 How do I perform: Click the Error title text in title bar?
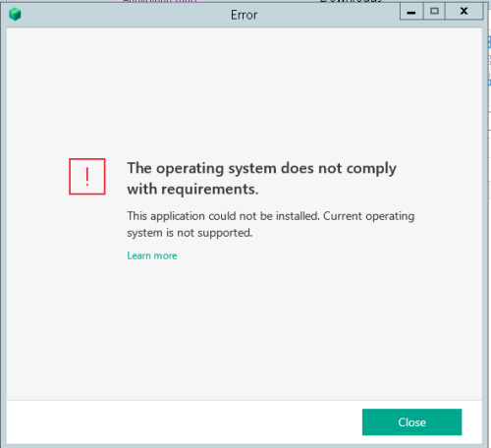[x=244, y=15]
